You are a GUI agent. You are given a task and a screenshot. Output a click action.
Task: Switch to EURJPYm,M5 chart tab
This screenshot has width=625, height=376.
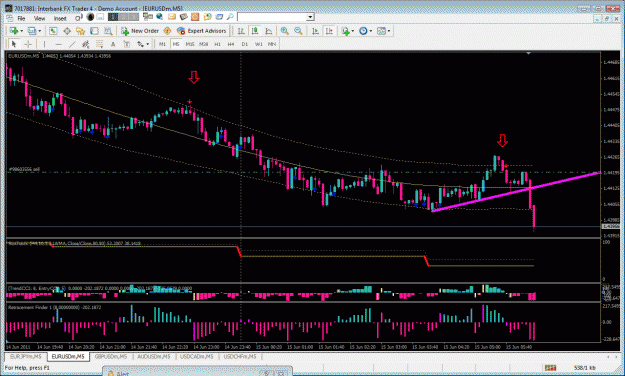tap(26, 356)
